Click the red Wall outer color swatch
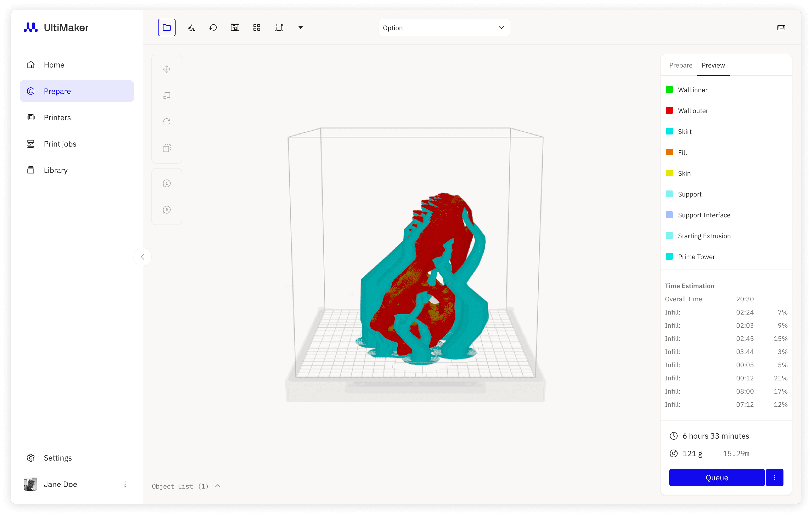This screenshot has width=812, height=516. (669, 110)
